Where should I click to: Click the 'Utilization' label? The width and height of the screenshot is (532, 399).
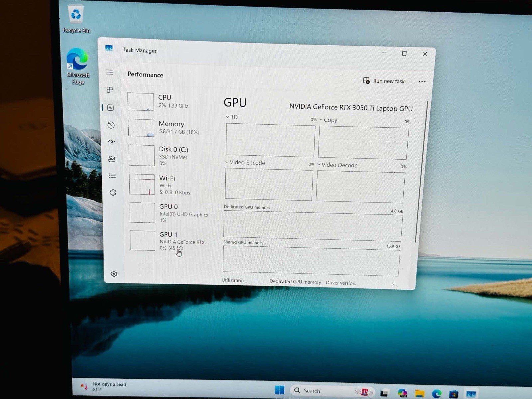pyautogui.click(x=233, y=280)
